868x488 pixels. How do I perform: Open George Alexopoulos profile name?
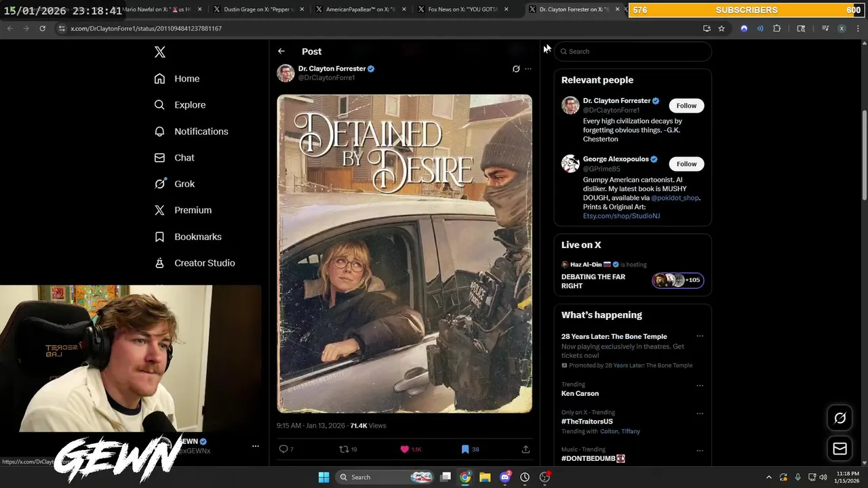(616, 159)
